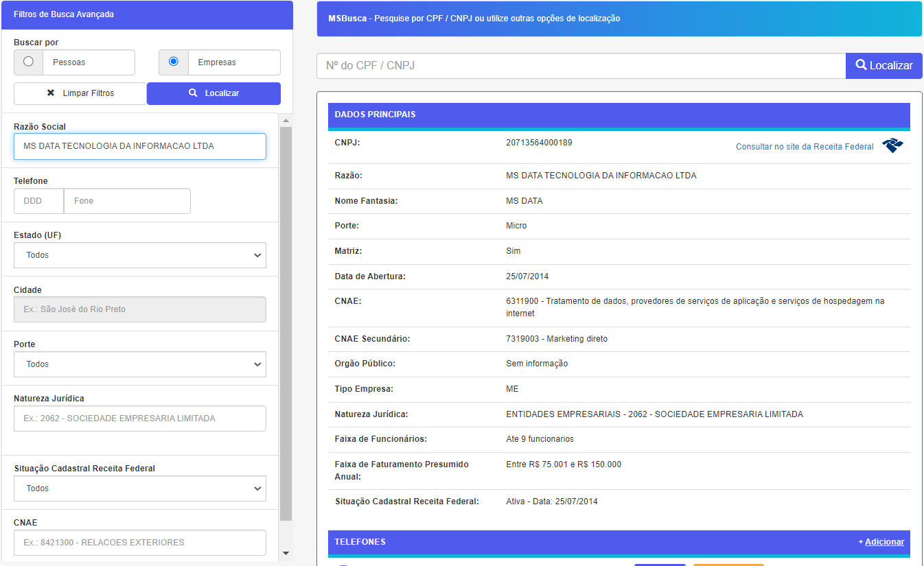Click the filter panel scrollbar down arrow
This screenshot has width=924, height=566.
coord(286,554)
